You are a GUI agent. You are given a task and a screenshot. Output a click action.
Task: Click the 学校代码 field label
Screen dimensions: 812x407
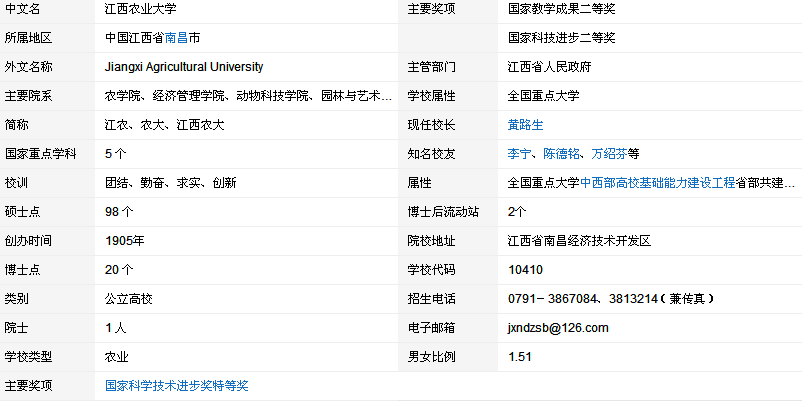click(x=431, y=270)
